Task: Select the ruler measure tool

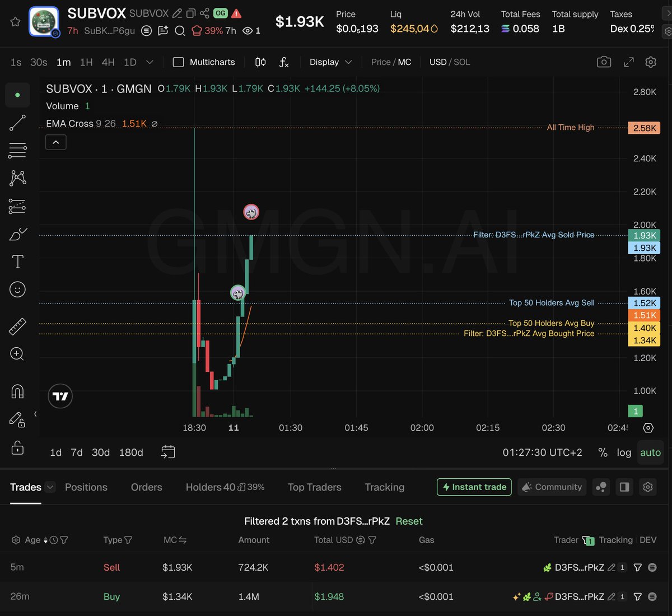Action: click(17, 326)
